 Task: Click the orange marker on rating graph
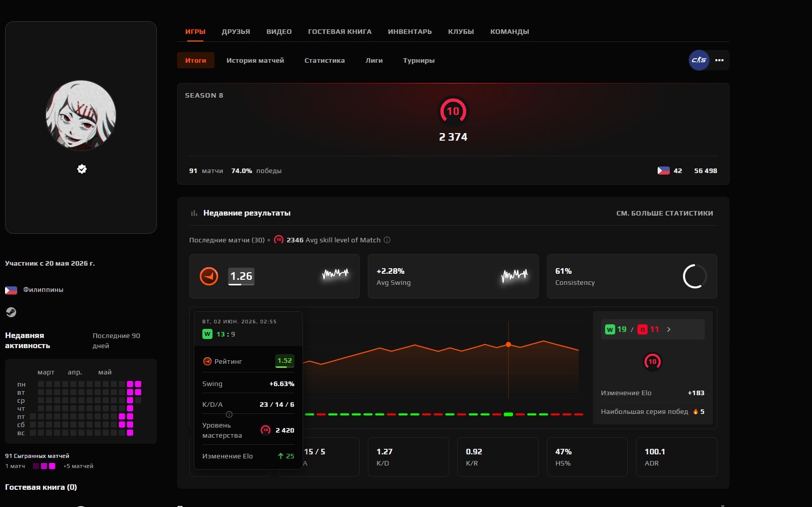(508, 345)
